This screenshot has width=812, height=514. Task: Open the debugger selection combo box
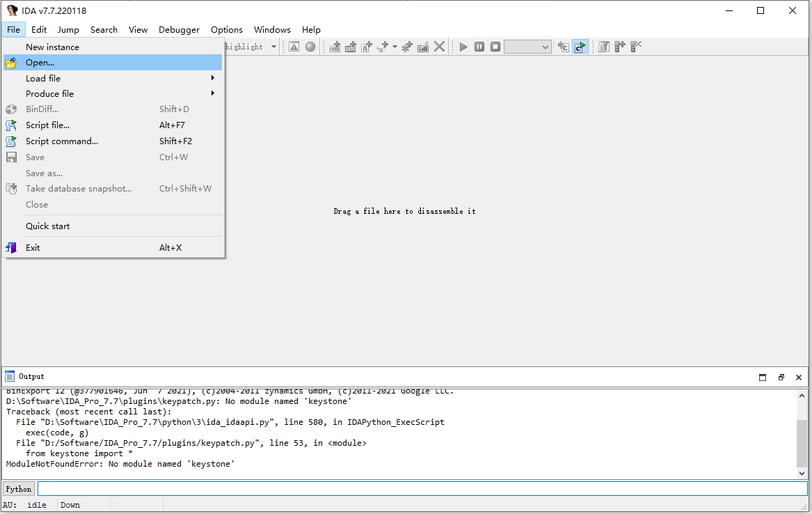(527, 47)
